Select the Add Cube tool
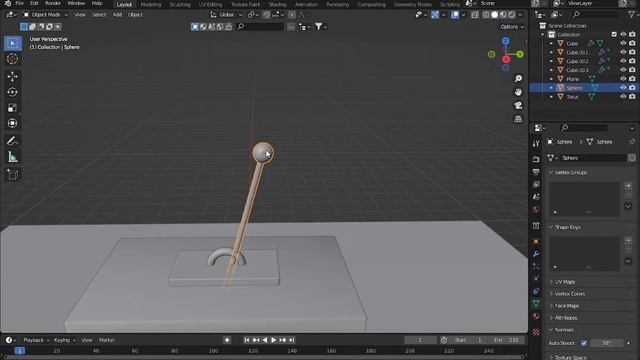 pos(12,175)
